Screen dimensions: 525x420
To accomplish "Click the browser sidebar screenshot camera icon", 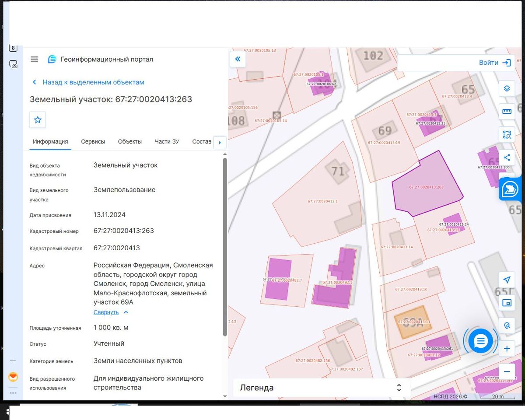I will pyautogui.click(x=13, y=64).
